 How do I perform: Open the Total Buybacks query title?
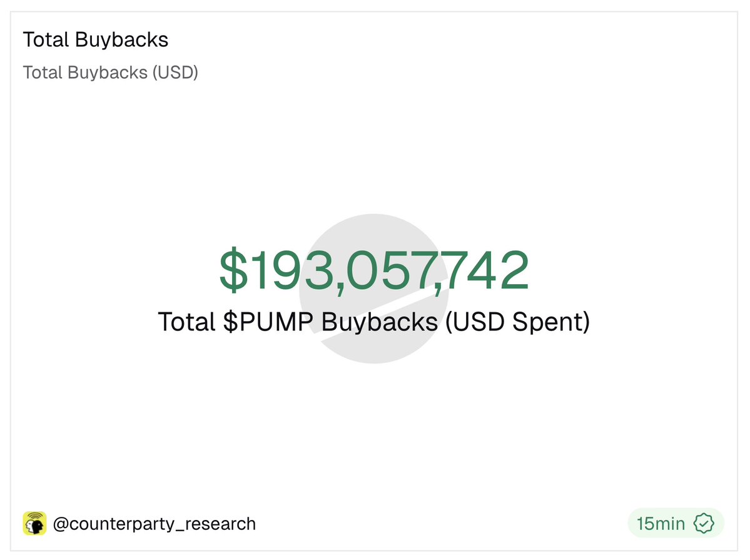95,40
